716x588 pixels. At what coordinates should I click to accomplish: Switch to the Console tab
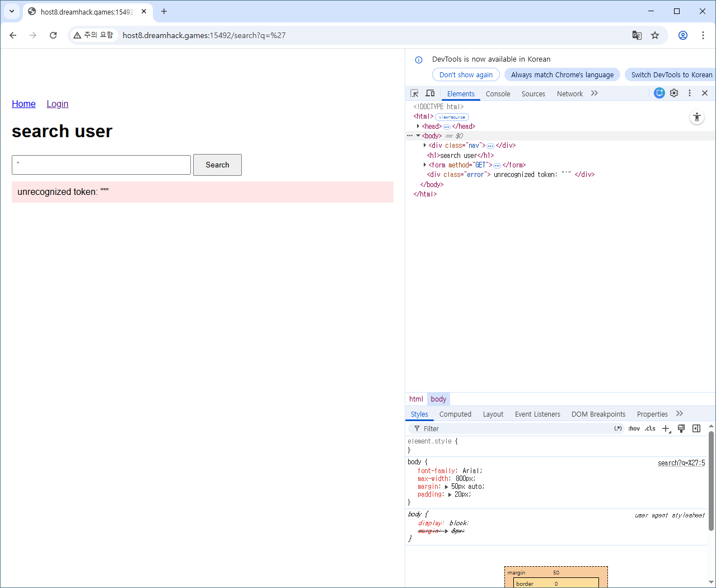coord(498,94)
